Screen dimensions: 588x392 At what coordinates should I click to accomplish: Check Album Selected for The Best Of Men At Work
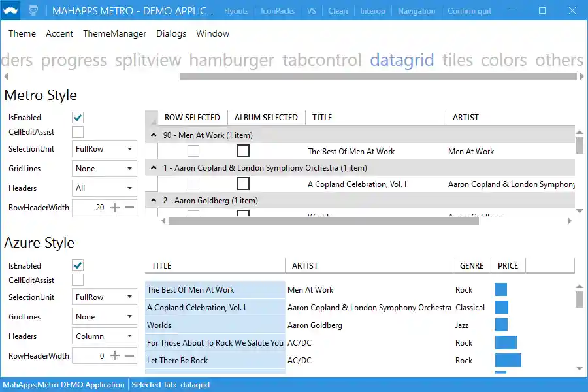(x=243, y=151)
